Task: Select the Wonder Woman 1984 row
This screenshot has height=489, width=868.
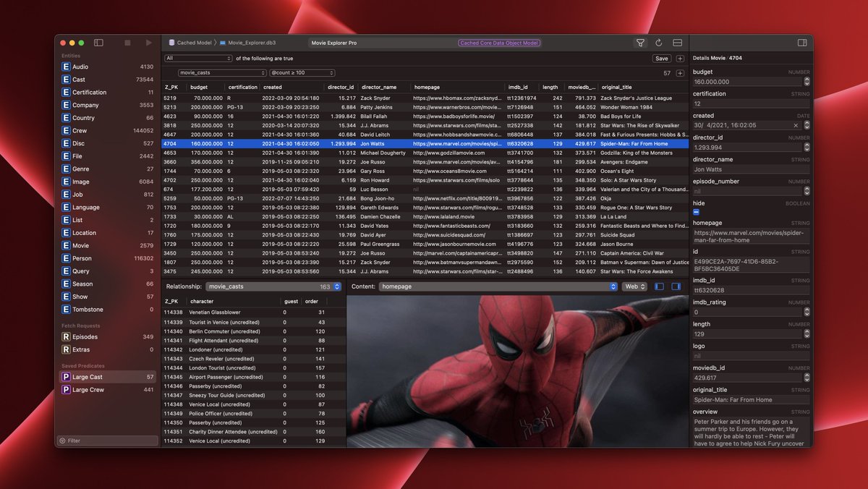Action: [425, 107]
